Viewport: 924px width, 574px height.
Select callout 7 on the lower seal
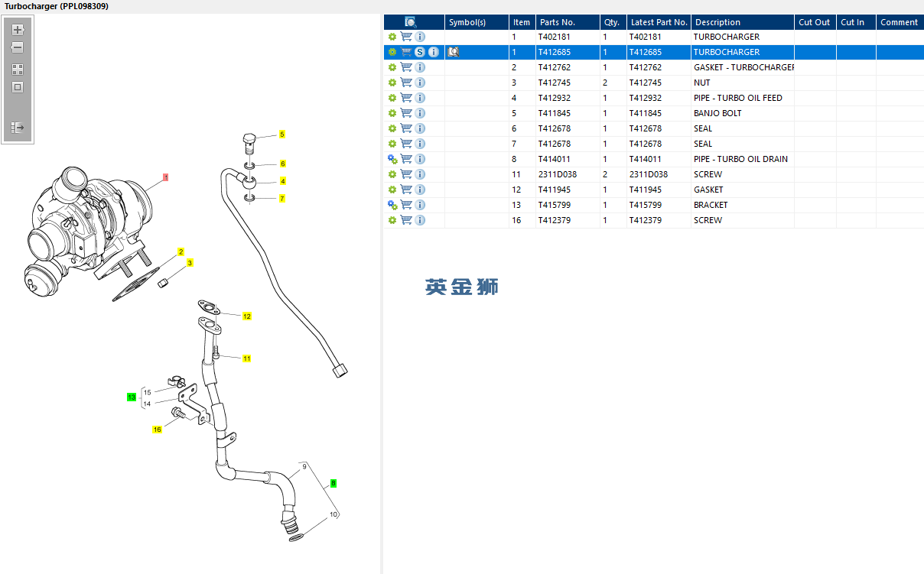click(x=282, y=199)
